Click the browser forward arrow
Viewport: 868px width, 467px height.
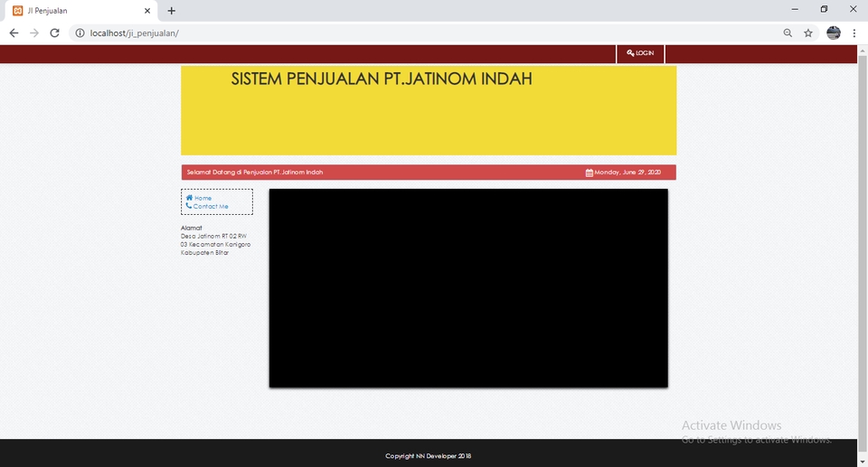point(34,33)
